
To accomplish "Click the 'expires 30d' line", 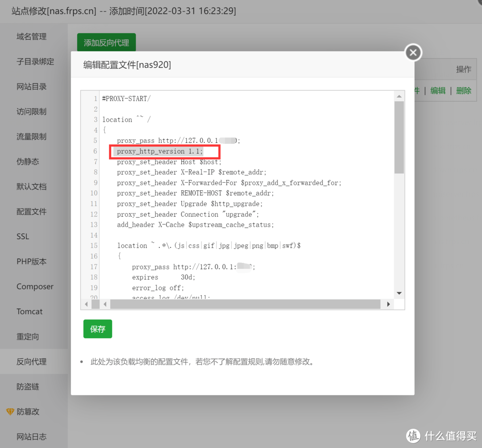I will 163,277.
